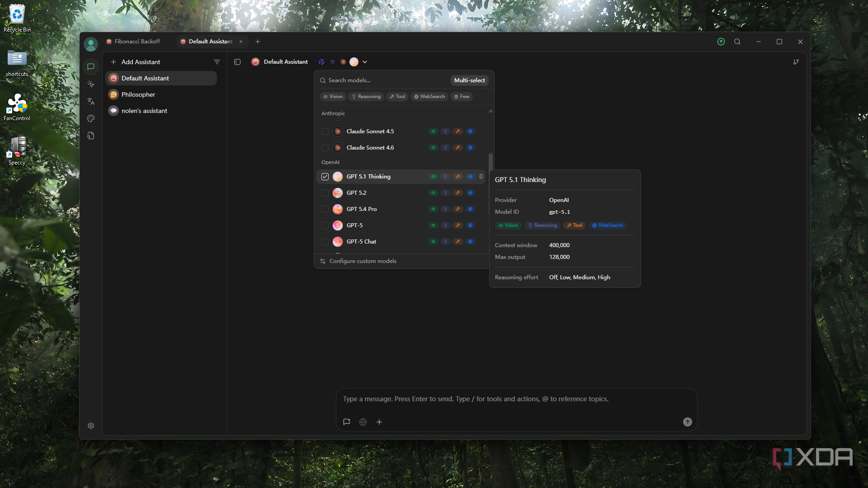Click the filter icon beside Add Assistant

217,62
